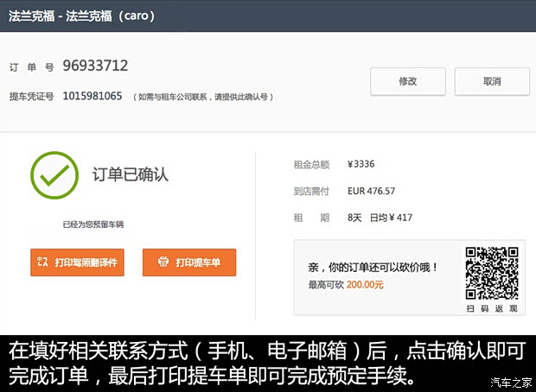Viewport: 536px width, 392px height.
Task: Select pickup voucher number 1015981065
Action: click(x=93, y=96)
